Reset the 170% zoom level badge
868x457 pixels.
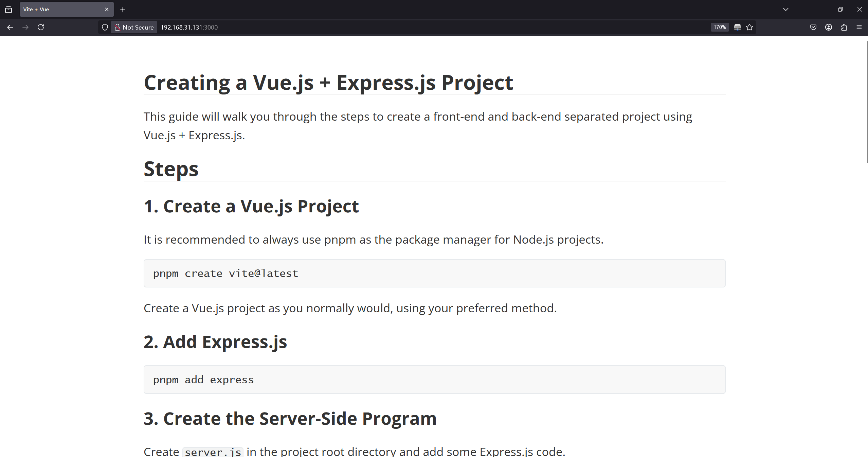tap(720, 27)
